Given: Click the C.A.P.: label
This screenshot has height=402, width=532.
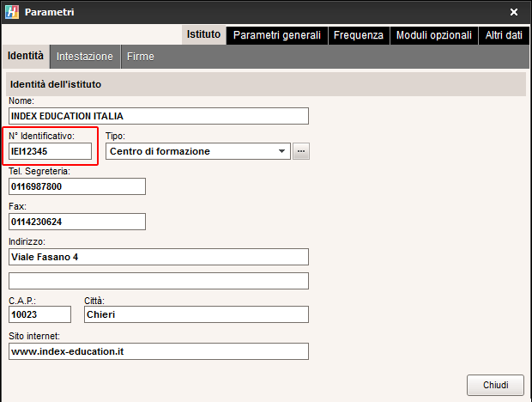Looking at the screenshot, I should (22, 301).
